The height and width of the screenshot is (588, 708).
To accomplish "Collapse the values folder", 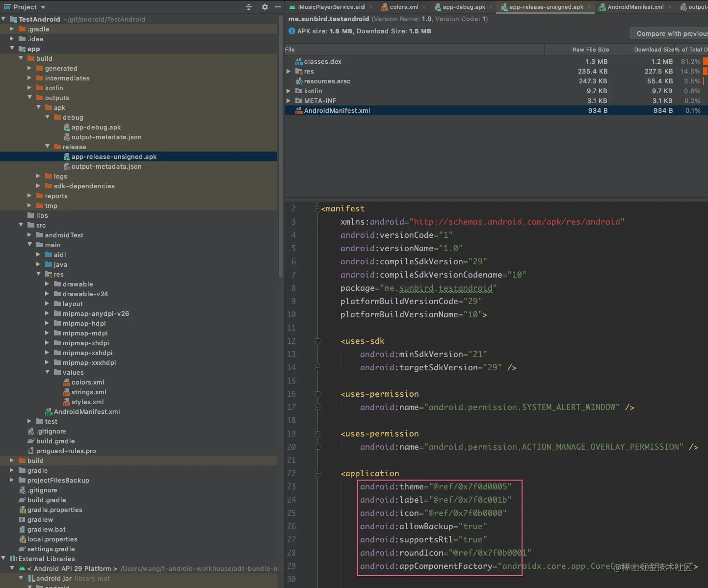I will 47,372.
